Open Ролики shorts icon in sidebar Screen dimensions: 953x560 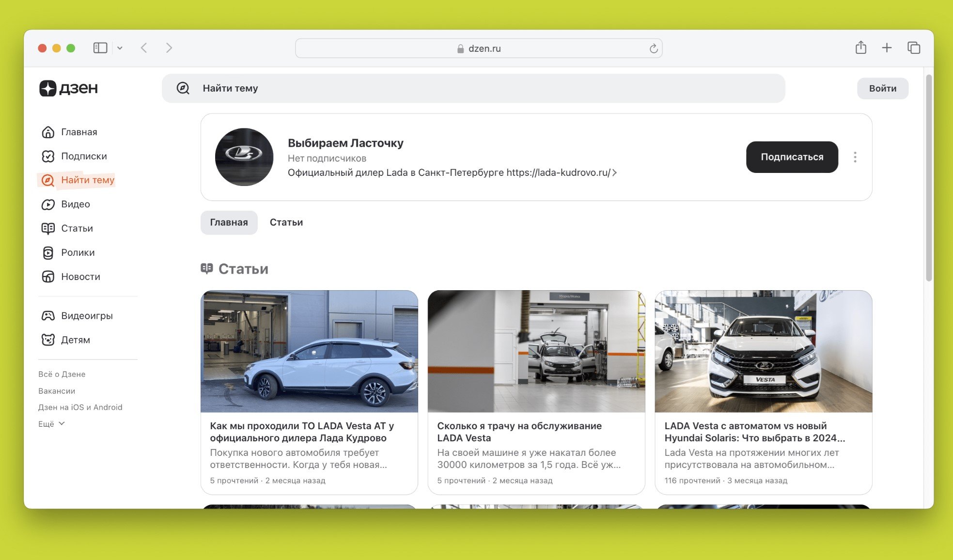pyautogui.click(x=48, y=252)
